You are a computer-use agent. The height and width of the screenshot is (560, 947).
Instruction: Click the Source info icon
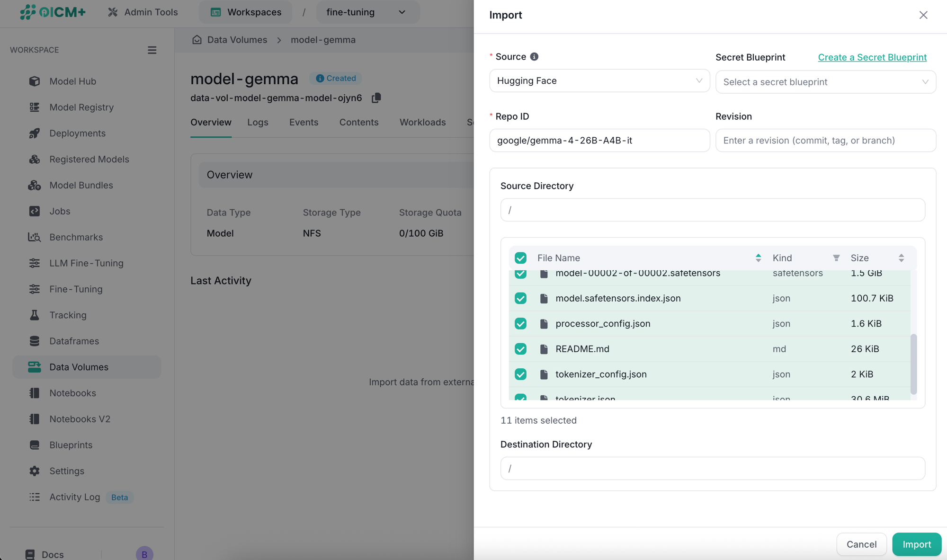(x=534, y=57)
